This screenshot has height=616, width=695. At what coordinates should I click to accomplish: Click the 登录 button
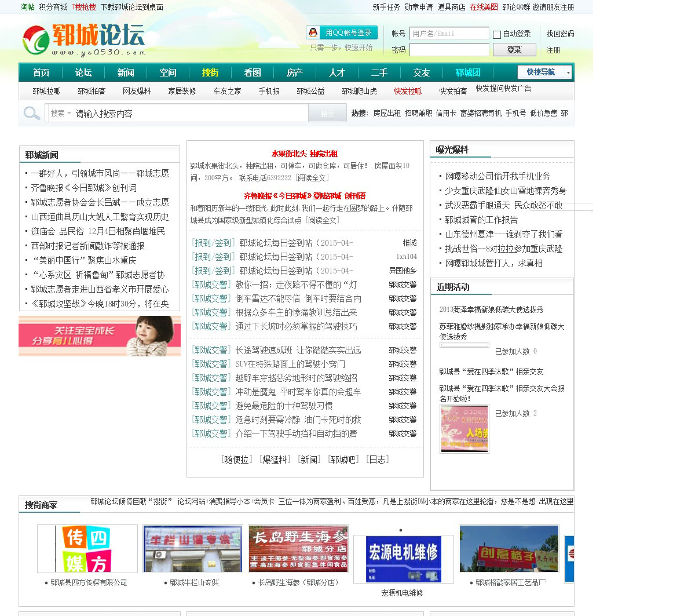514,50
